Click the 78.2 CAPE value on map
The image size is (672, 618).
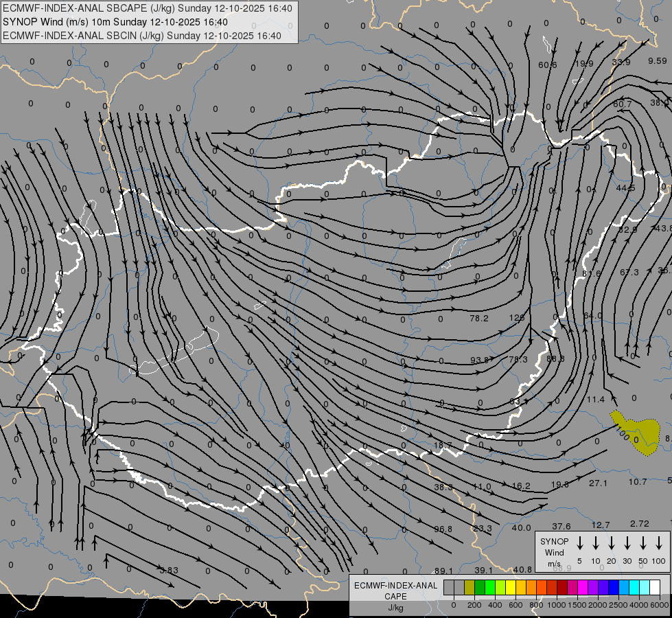click(479, 318)
